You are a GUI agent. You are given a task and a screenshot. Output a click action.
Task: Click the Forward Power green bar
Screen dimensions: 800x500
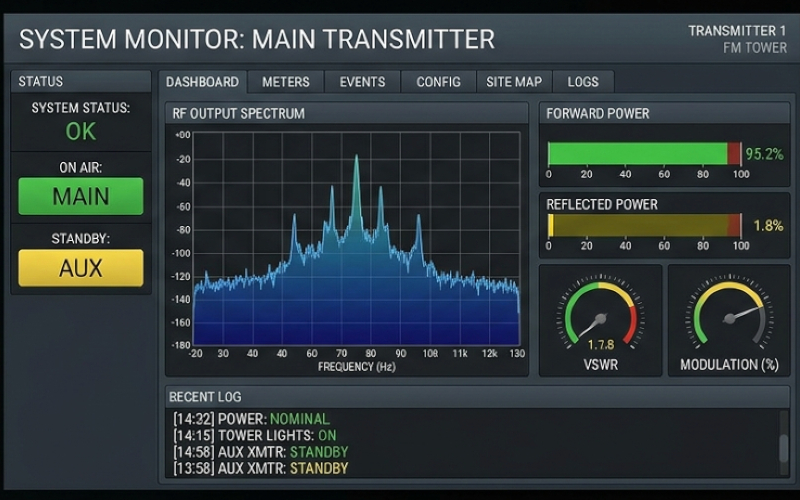click(637, 153)
